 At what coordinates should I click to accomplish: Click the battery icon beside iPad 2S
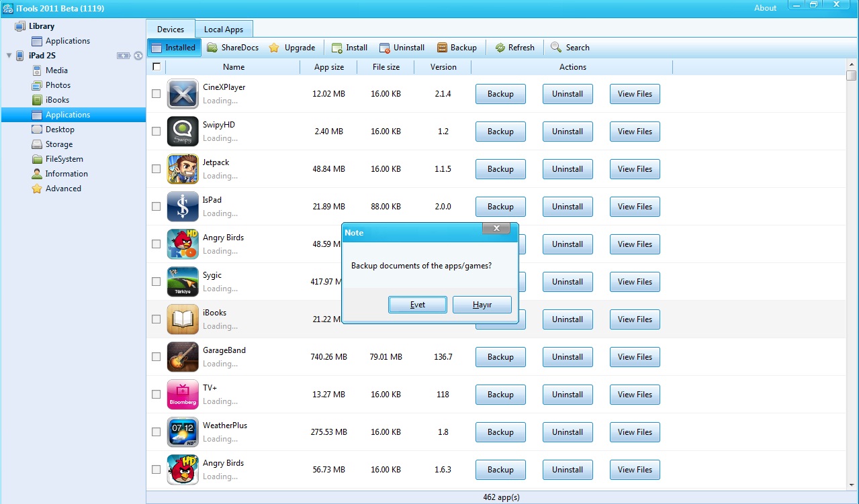tap(124, 56)
